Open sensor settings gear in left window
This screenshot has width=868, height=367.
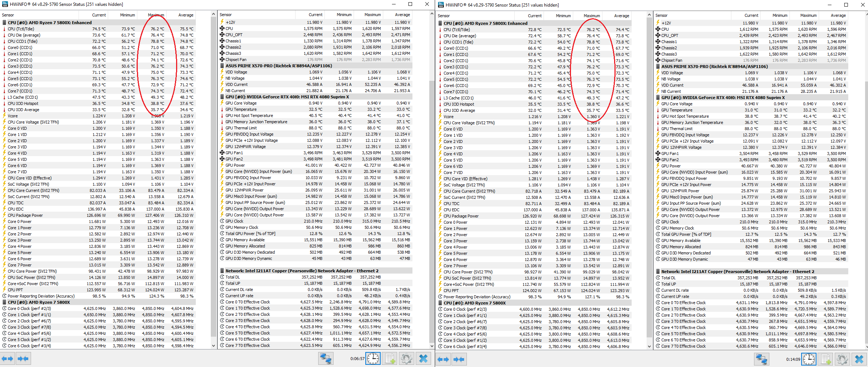[406, 359]
